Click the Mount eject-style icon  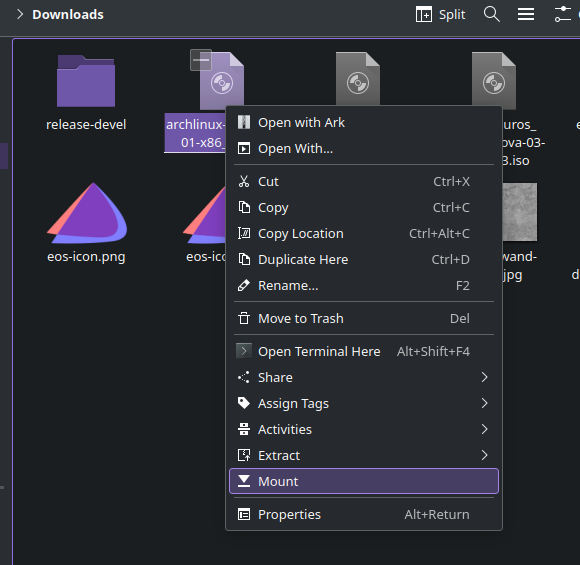tap(244, 481)
